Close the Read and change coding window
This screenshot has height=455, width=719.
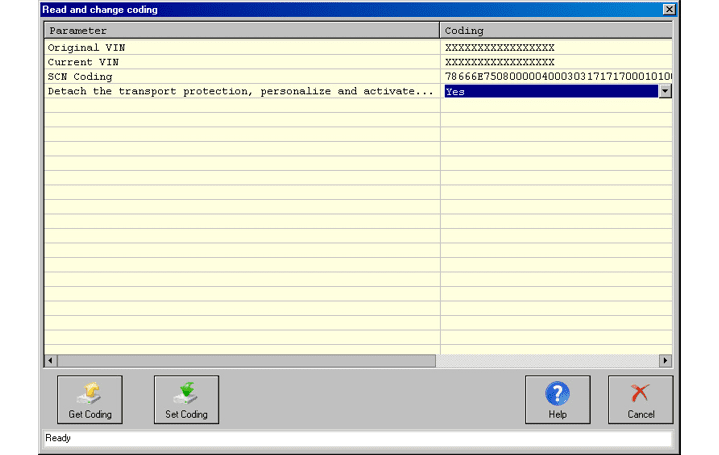tap(668, 9)
